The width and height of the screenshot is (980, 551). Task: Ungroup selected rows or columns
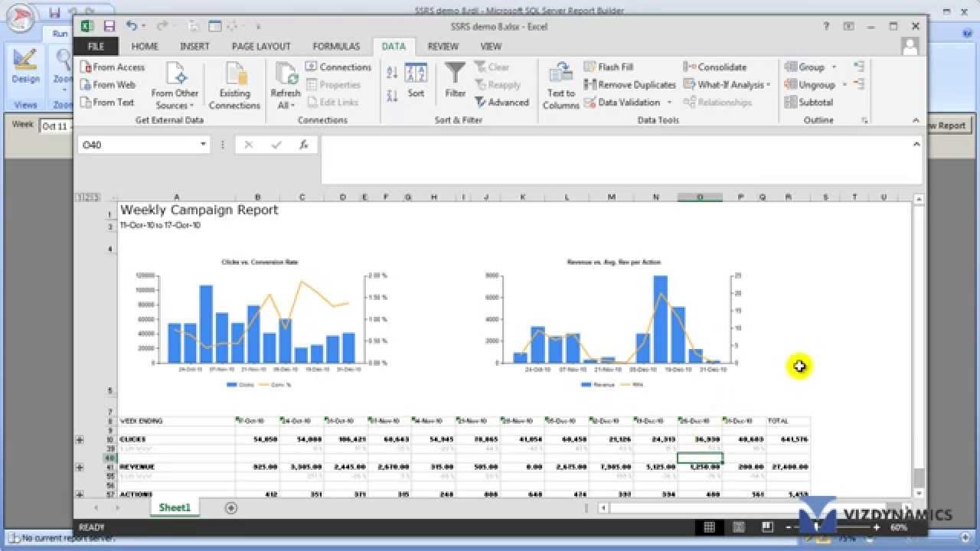(811, 85)
